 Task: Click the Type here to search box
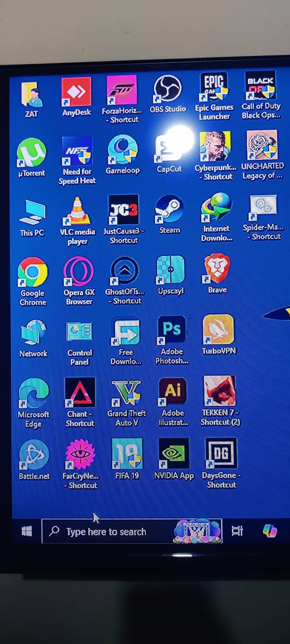click(132, 531)
